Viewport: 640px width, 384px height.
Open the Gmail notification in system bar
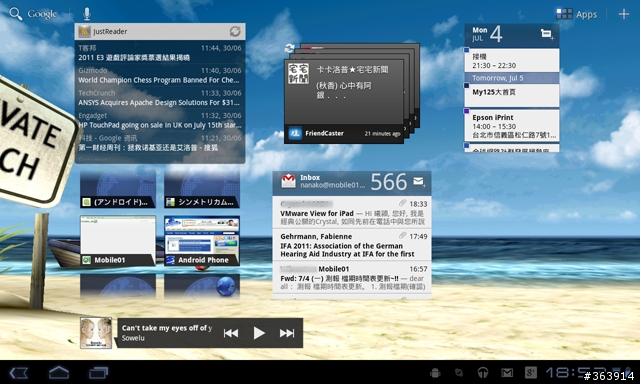pos(507,372)
